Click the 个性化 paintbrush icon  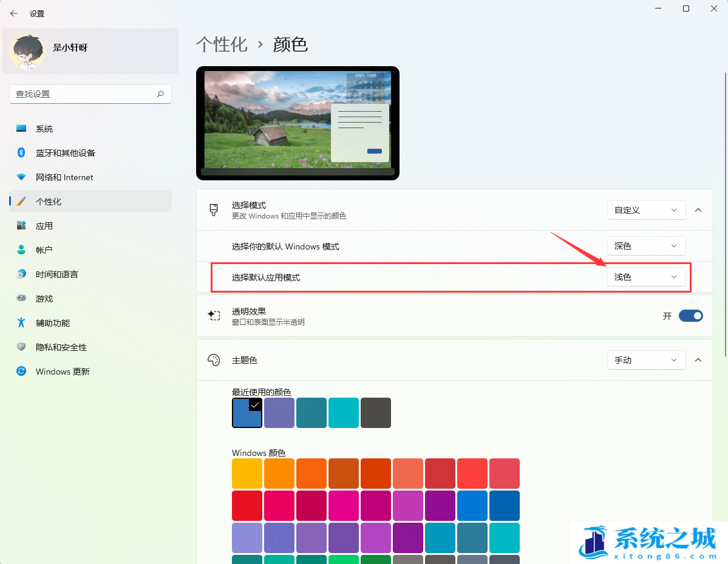click(21, 202)
